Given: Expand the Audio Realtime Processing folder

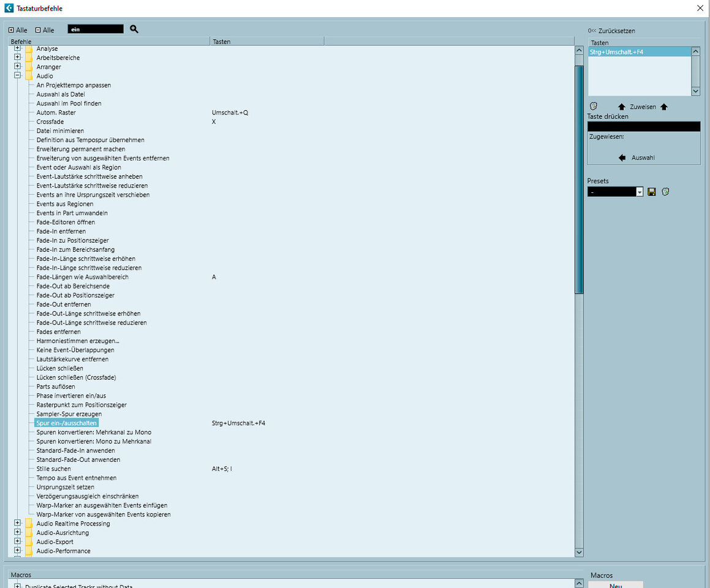Looking at the screenshot, I should [17, 523].
